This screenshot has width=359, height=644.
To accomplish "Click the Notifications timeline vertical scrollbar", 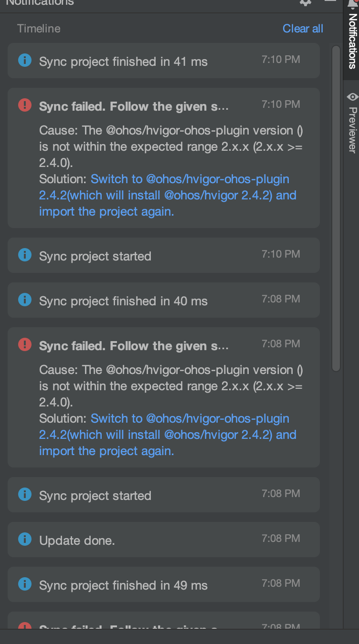I will pos(336,208).
